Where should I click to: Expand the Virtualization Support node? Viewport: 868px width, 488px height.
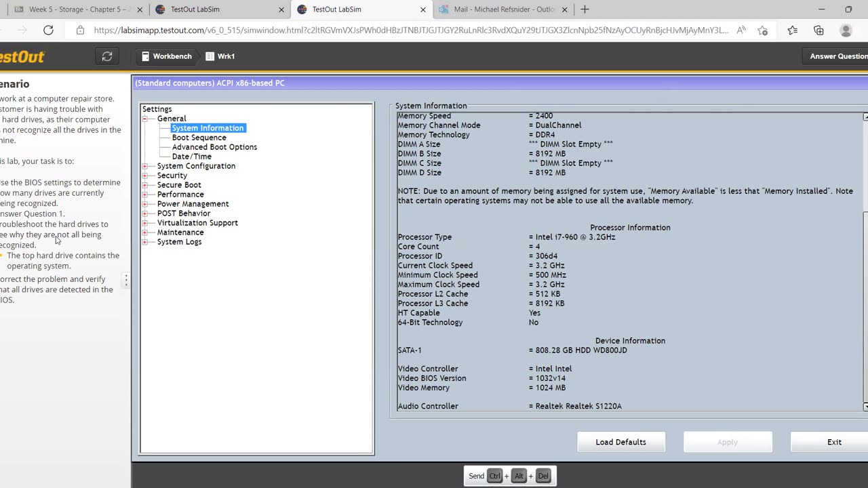(x=144, y=223)
